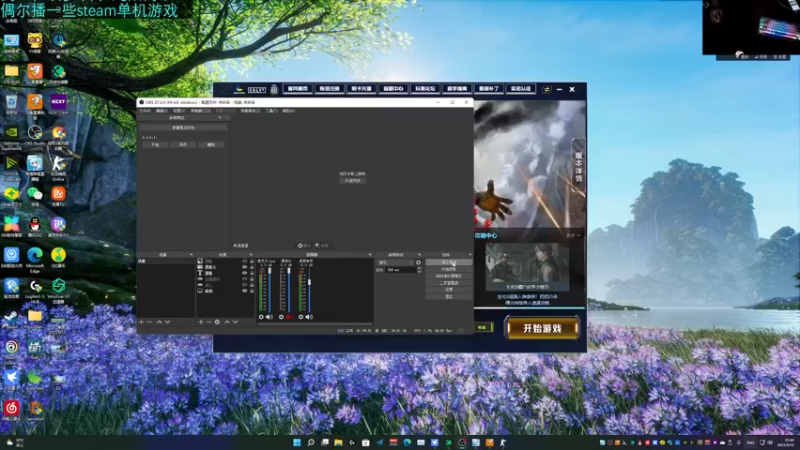Float the Scenes dock via its header icon
800x450 pixels.
pyautogui.click(x=191, y=255)
